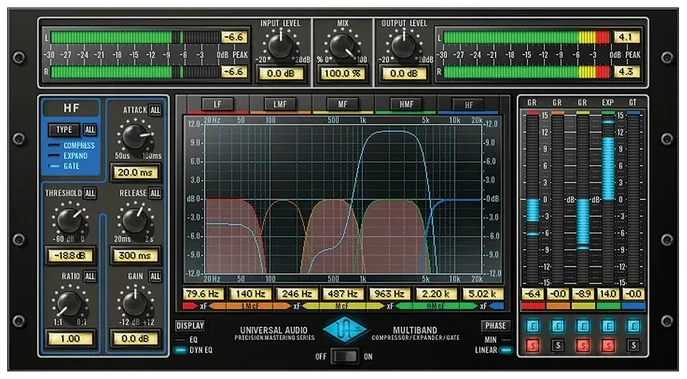
Task: Solo the blue HF band with its S button
Action: (x=633, y=346)
